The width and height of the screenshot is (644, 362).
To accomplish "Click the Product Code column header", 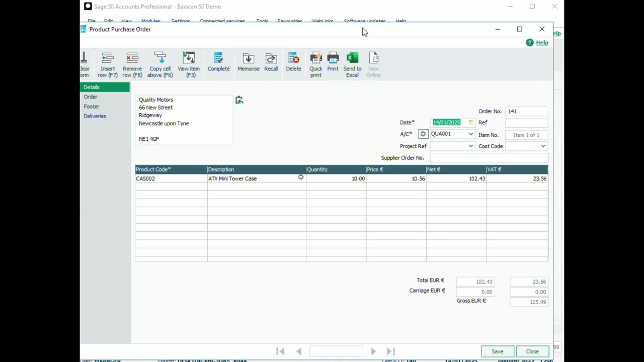I will [x=171, y=169].
